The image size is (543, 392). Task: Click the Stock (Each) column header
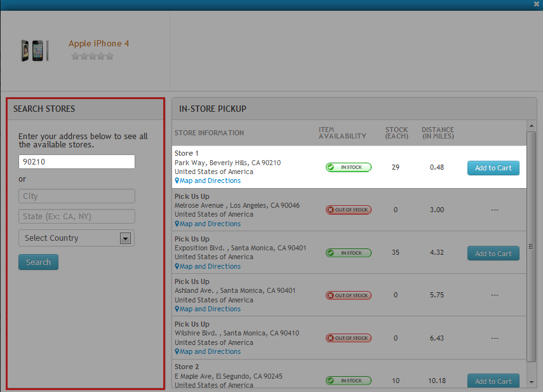click(396, 133)
